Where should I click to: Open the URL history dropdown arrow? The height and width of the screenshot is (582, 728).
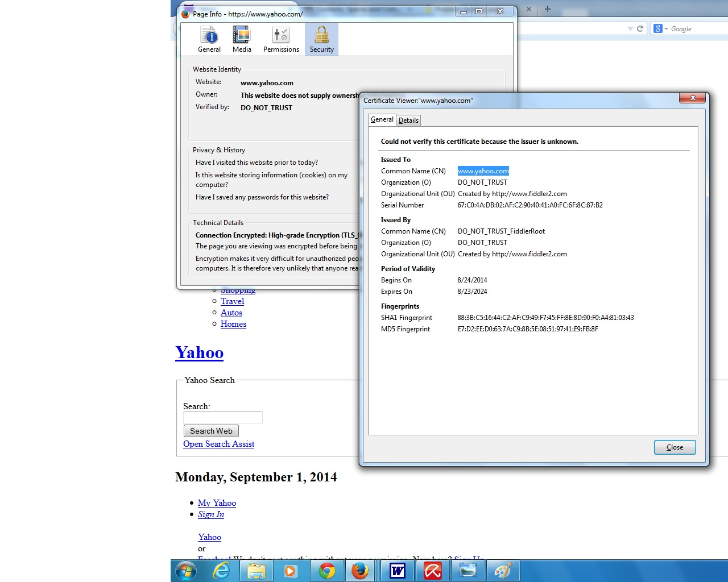click(x=630, y=28)
